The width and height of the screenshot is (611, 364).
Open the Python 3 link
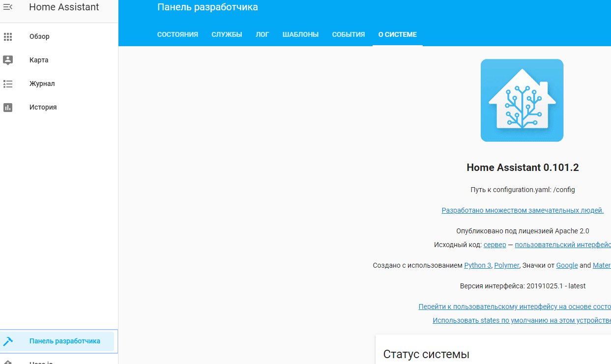pos(477,265)
